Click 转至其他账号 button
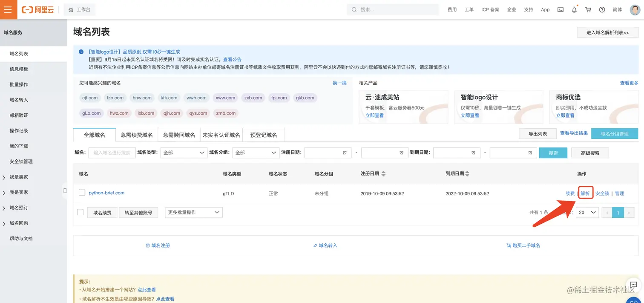 [138, 212]
